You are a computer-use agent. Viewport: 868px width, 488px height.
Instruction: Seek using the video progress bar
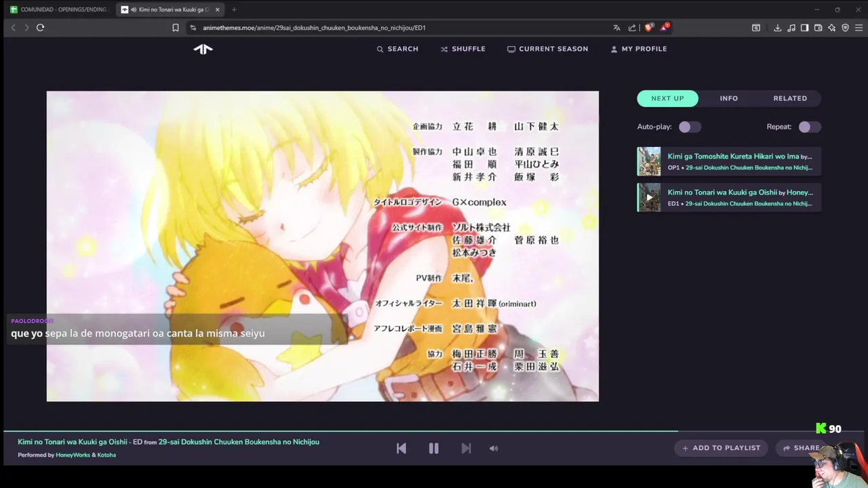(x=434, y=431)
